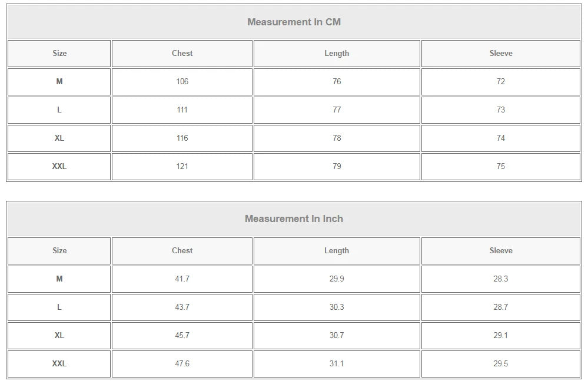Select the length value 77 cell
Image resolution: width=588 pixels, height=384 pixels.
(x=337, y=110)
